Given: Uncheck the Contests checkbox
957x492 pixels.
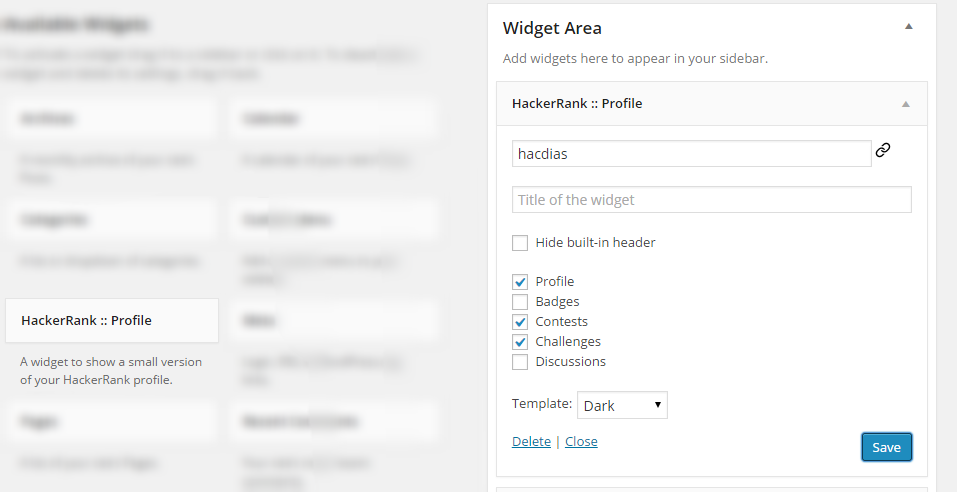Looking at the screenshot, I should click(520, 322).
